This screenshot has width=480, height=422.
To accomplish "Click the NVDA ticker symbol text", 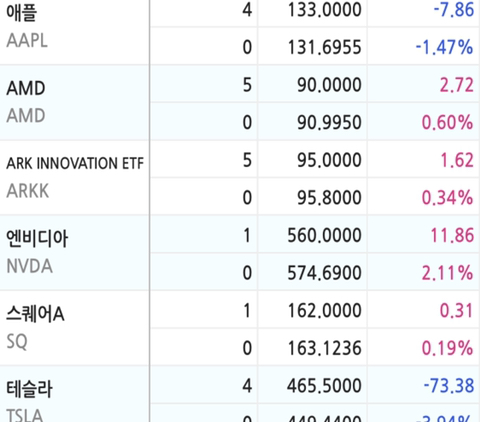I will 30,266.
